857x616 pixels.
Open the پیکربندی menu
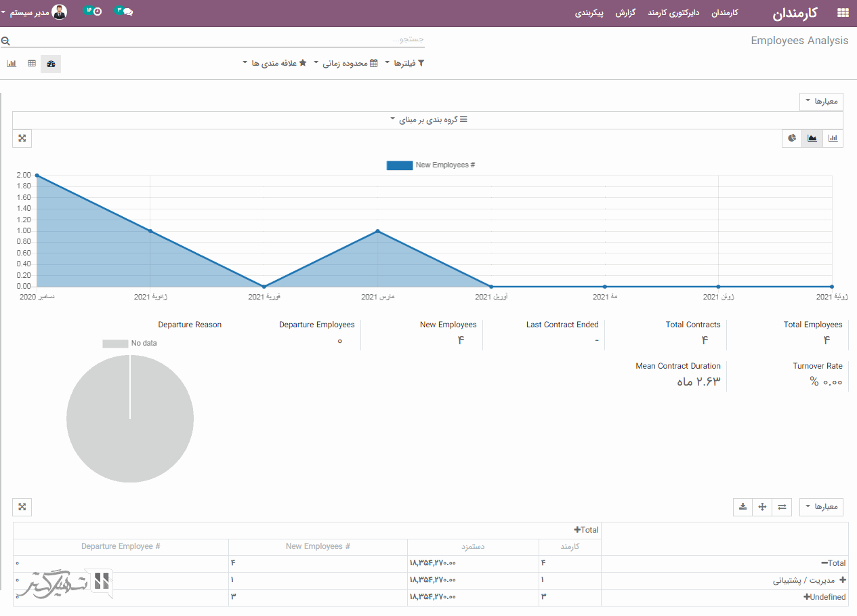point(589,13)
